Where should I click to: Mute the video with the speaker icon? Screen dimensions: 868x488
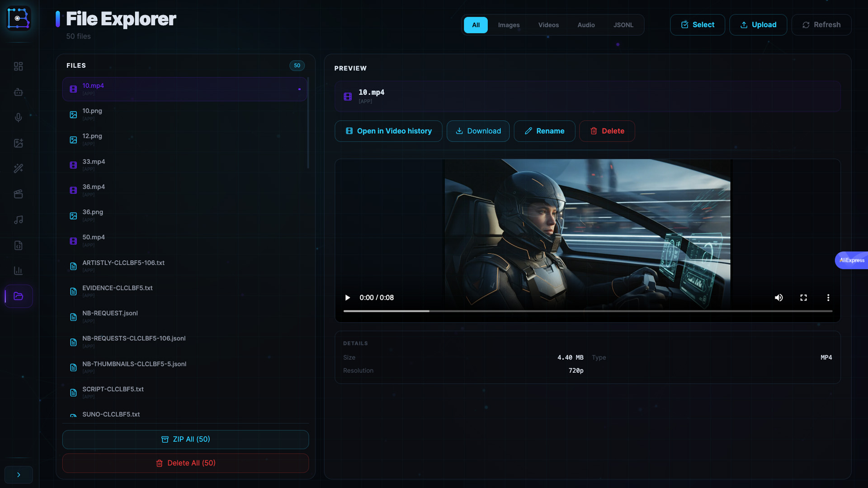pyautogui.click(x=778, y=298)
